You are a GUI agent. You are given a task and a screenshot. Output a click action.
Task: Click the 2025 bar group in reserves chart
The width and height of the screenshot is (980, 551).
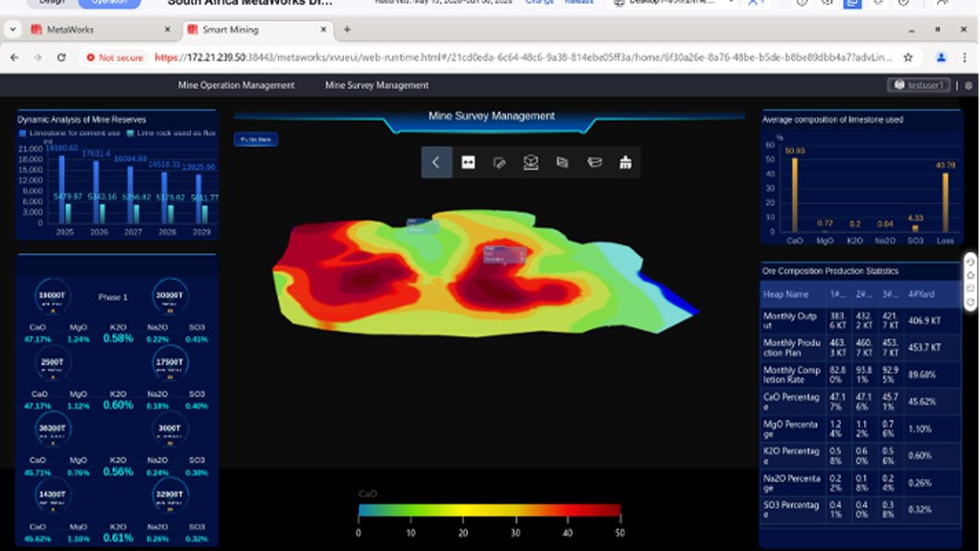point(64,190)
